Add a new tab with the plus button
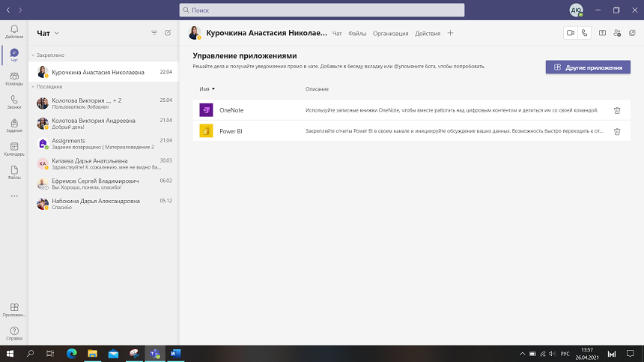 [x=450, y=33]
